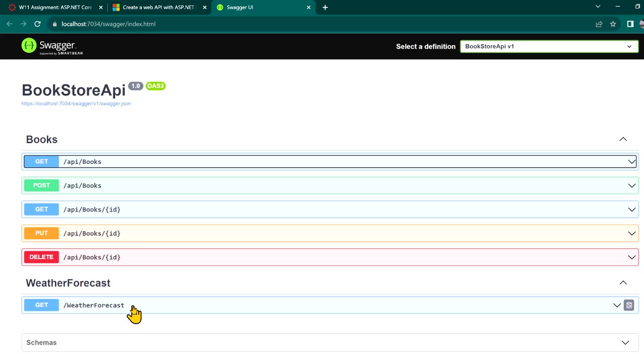Screen dimensions: 644x362
Task: Click the Books section heading
Action: coord(42,139)
